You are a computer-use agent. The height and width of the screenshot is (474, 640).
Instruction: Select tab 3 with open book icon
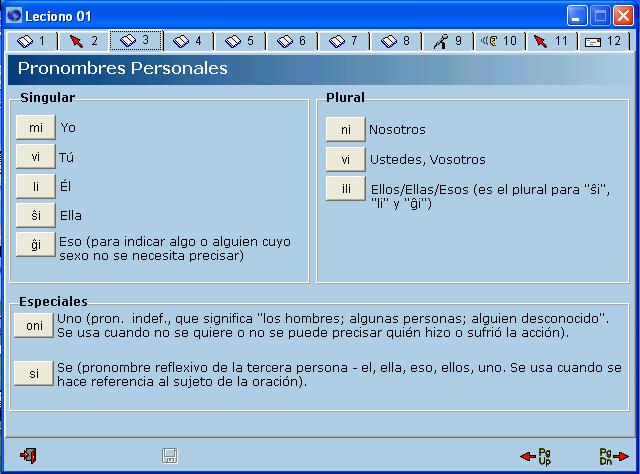pyautogui.click(x=136, y=40)
